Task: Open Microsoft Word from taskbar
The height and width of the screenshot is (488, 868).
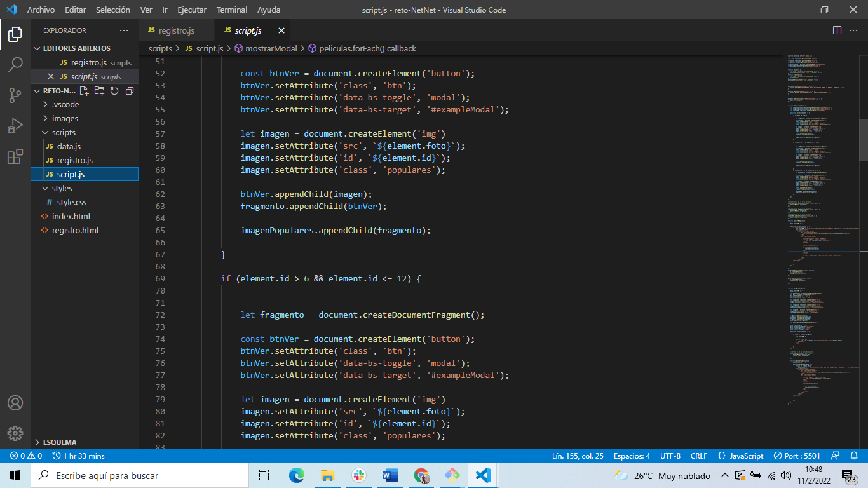Action: click(x=390, y=475)
